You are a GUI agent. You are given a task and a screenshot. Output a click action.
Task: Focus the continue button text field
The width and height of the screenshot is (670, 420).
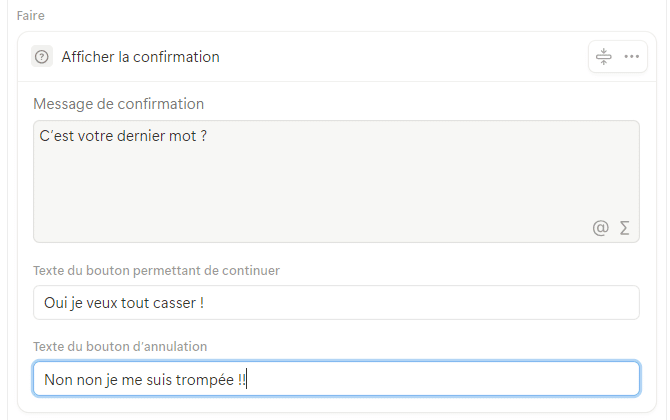coord(336,302)
